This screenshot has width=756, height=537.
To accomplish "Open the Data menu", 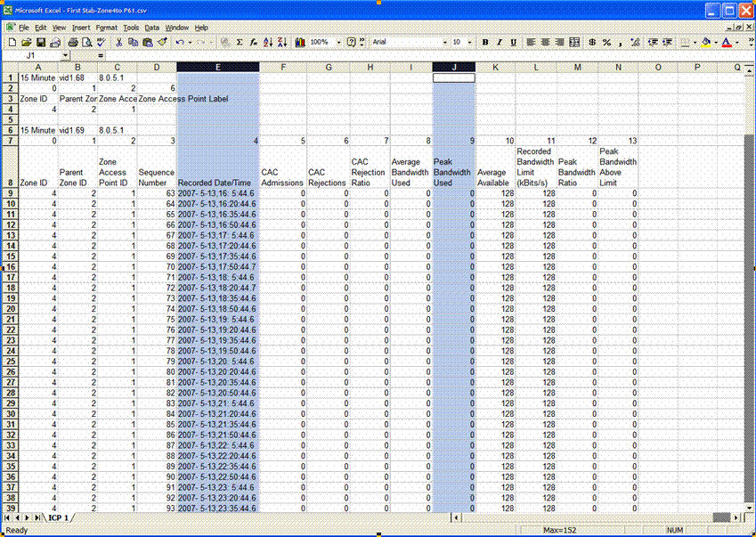I will coord(152,28).
